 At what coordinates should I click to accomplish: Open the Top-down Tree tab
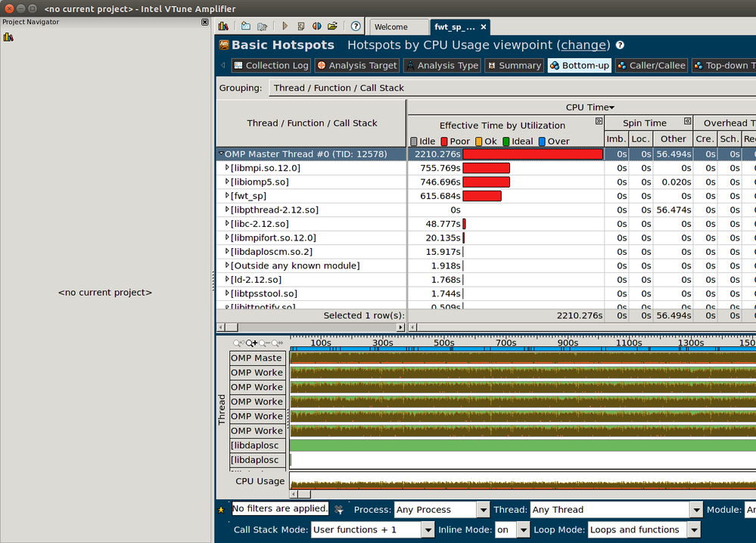pos(723,66)
